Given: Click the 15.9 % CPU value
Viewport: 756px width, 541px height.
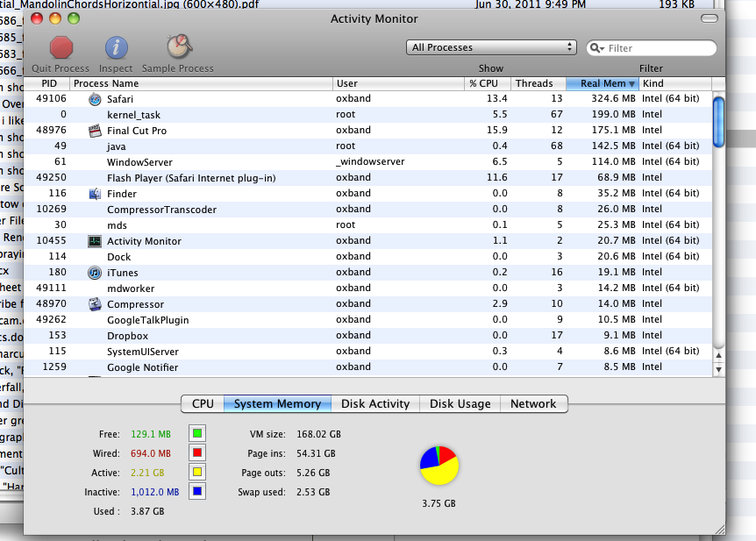Looking at the screenshot, I should point(497,130).
